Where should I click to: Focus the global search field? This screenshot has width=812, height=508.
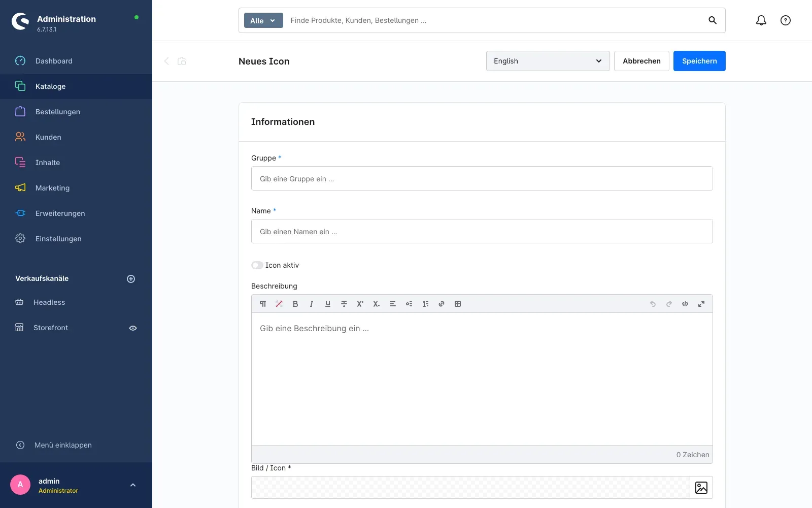pos(495,20)
